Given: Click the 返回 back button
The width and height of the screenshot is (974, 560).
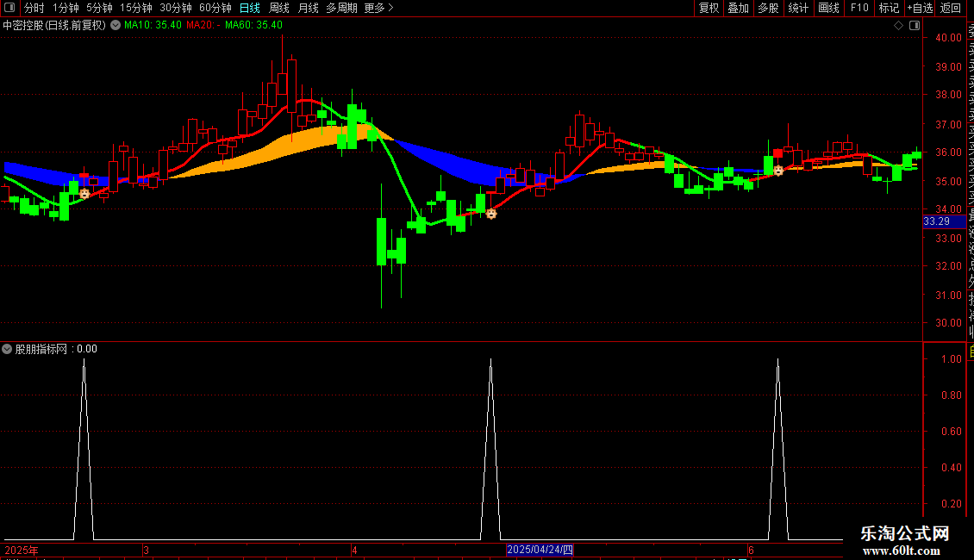Looking at the screenshot, I should [x=951, y=8].
